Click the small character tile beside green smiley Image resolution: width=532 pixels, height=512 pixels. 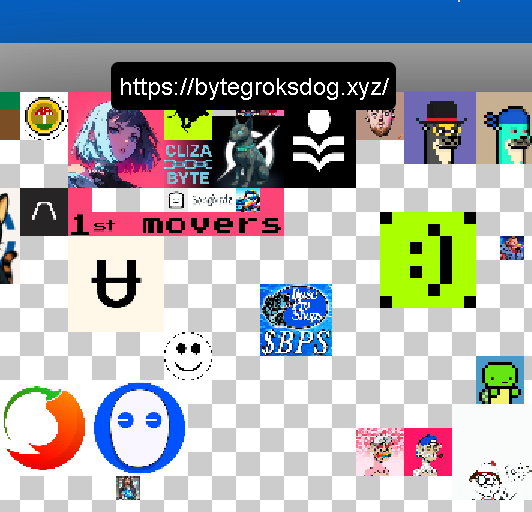[512, 248]
